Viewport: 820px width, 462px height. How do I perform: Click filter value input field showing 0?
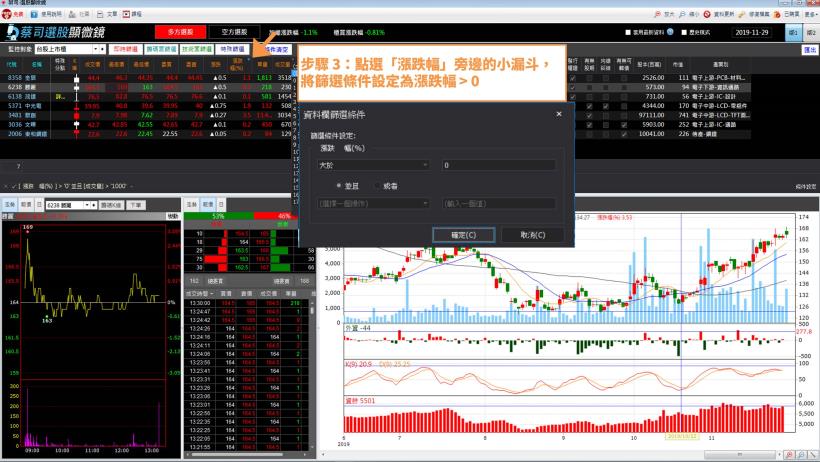498,165
